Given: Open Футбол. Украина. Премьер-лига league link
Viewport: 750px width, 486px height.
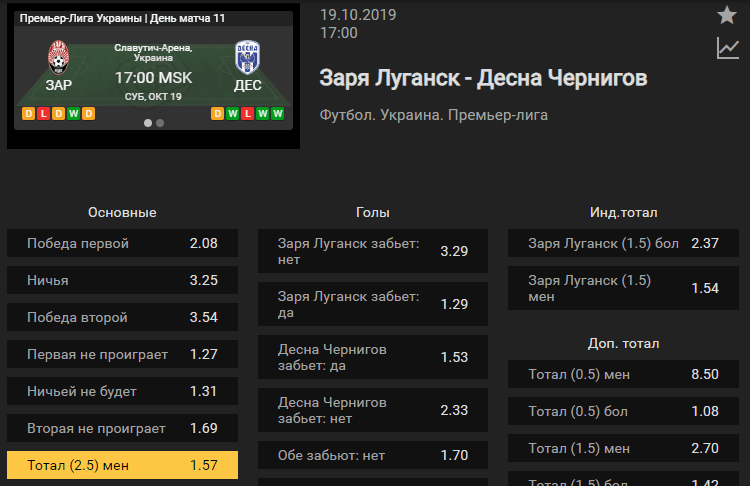Looking at the screenshot, I should (x=433, y=115).
